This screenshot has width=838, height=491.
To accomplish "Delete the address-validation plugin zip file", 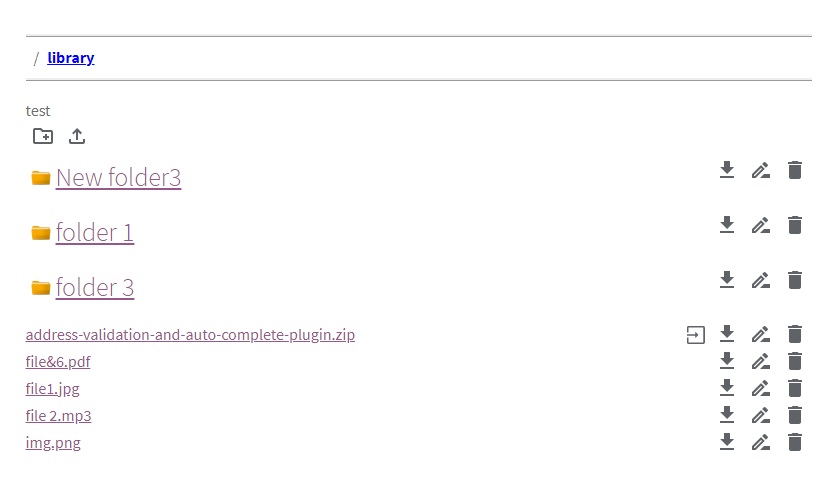I will coord(795,334).
